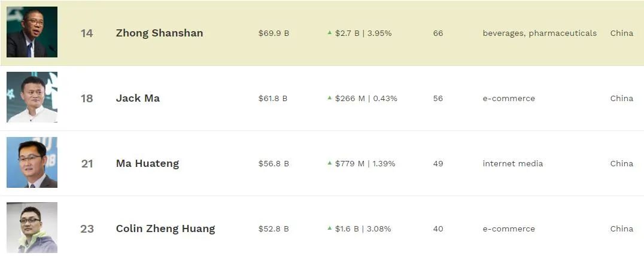Open Colin Zheng Huang's profile photo

(x=32, y=228)
